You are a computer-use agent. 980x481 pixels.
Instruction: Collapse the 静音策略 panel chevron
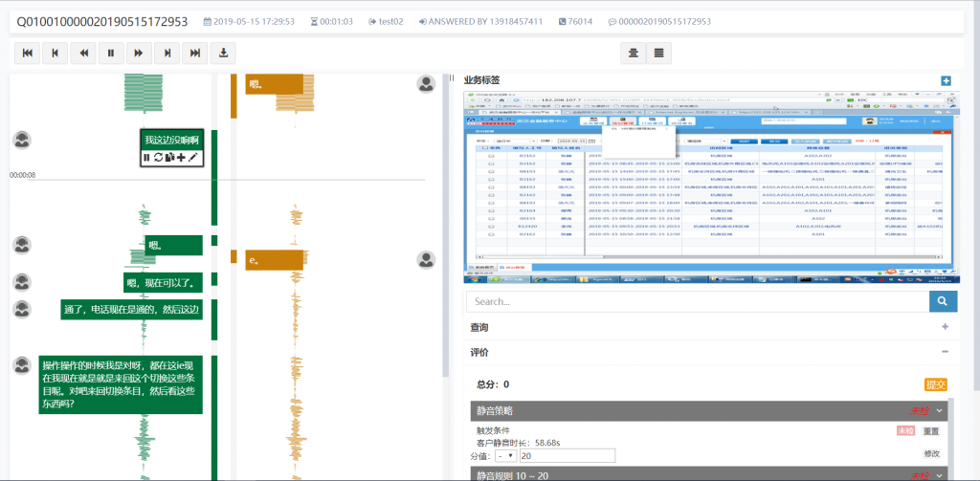coord(939,410)
